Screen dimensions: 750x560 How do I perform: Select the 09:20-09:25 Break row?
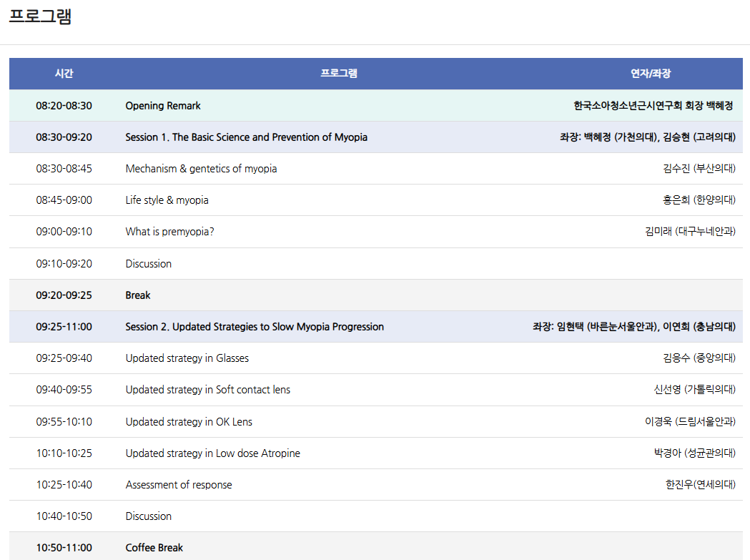138,295
